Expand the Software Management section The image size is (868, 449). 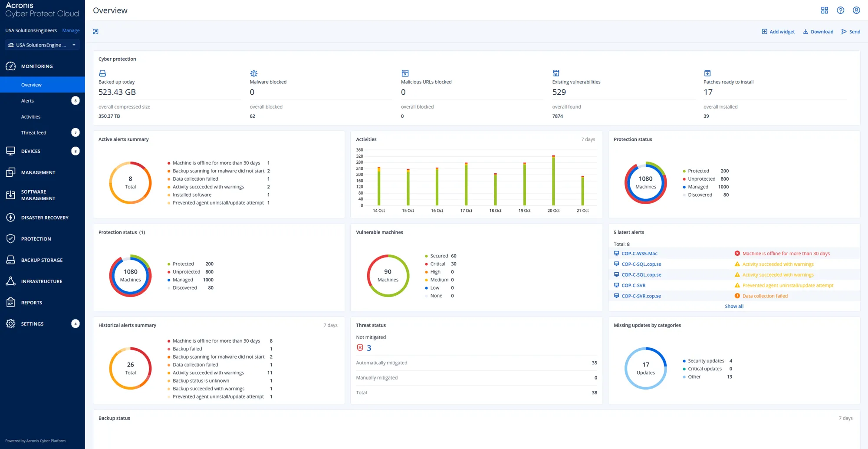click(x=38, y=195)
